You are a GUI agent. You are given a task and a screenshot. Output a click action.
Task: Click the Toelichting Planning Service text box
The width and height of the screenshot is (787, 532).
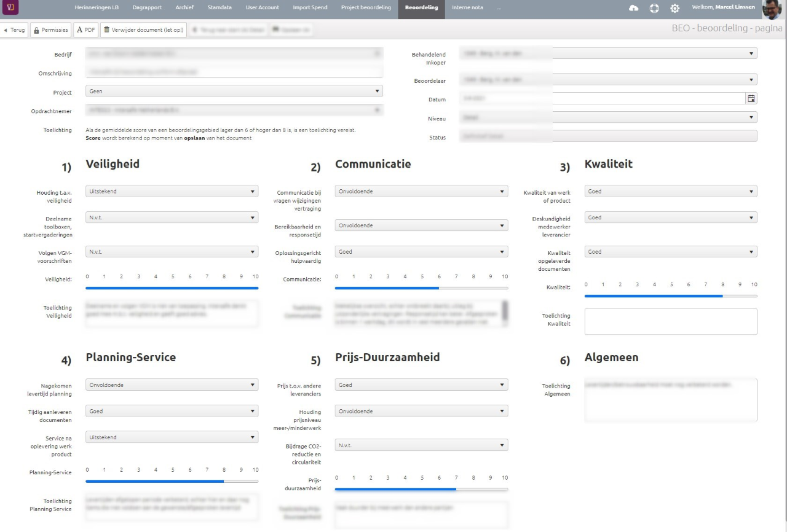tap(172, 507)
